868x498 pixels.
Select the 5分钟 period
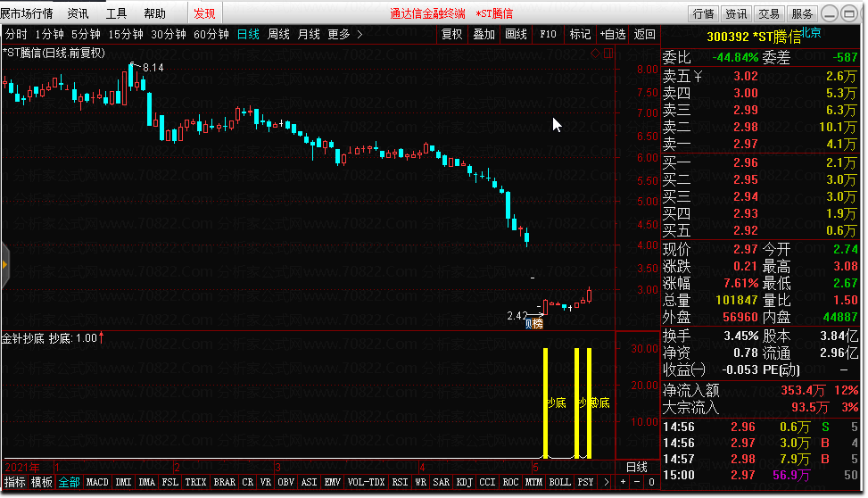tap(86, 34)
